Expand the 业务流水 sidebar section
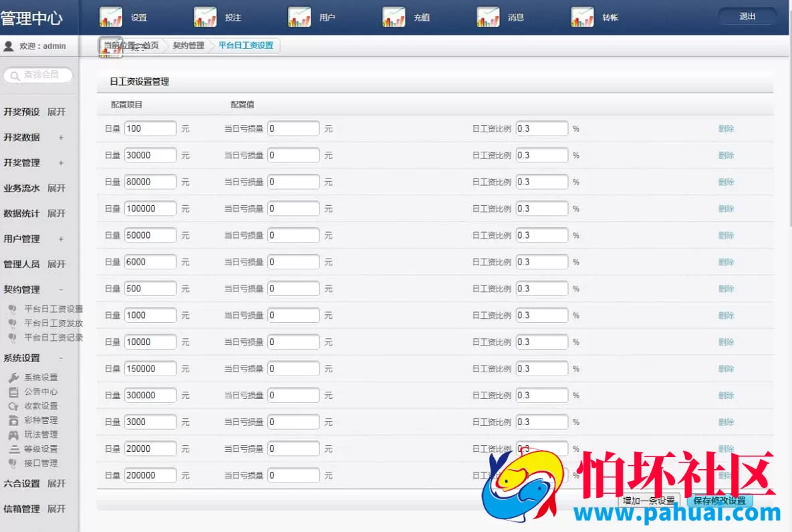The height and width of the screenshot is (532, 792). coord(56,188)
